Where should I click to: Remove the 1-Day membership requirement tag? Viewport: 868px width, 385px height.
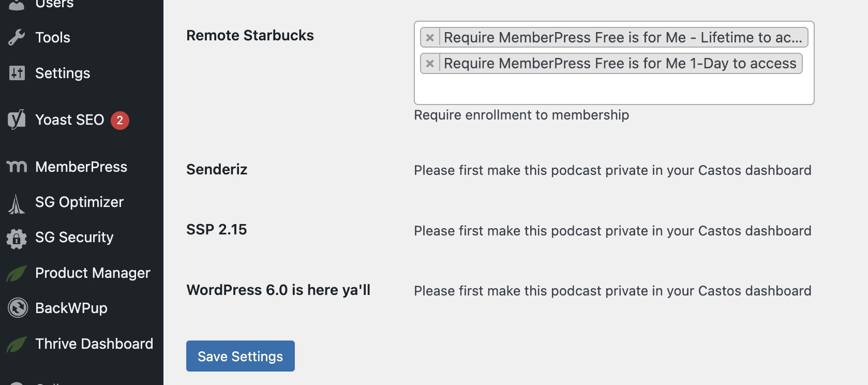coord(430,64)
